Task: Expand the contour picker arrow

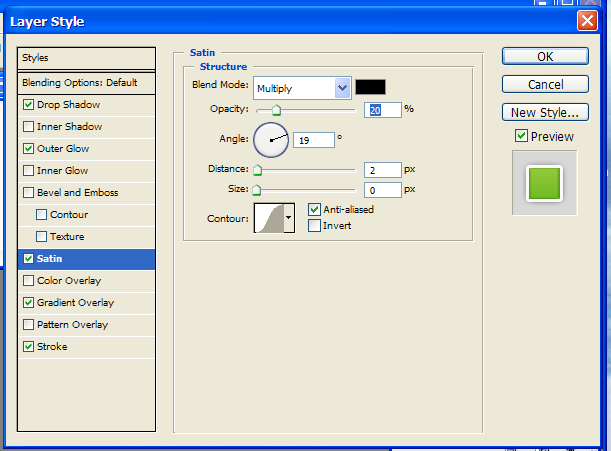Action: (x=289, y=217)
